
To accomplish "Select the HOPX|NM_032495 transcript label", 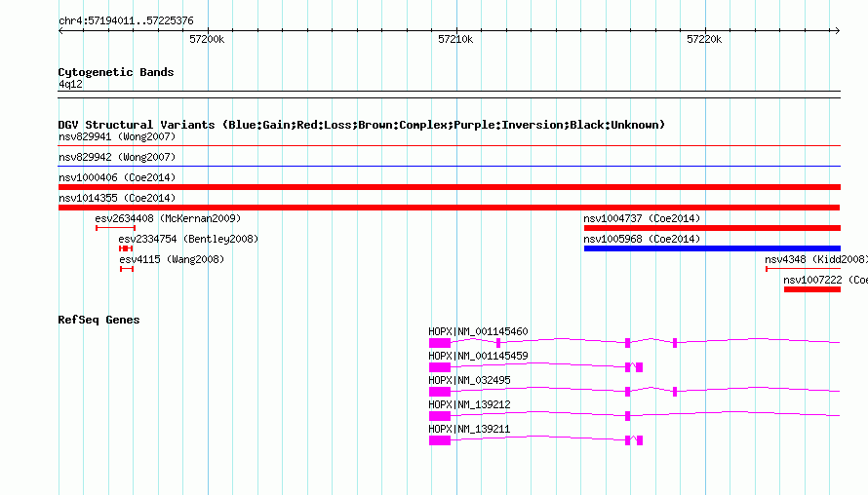I will tap(469, 381).
